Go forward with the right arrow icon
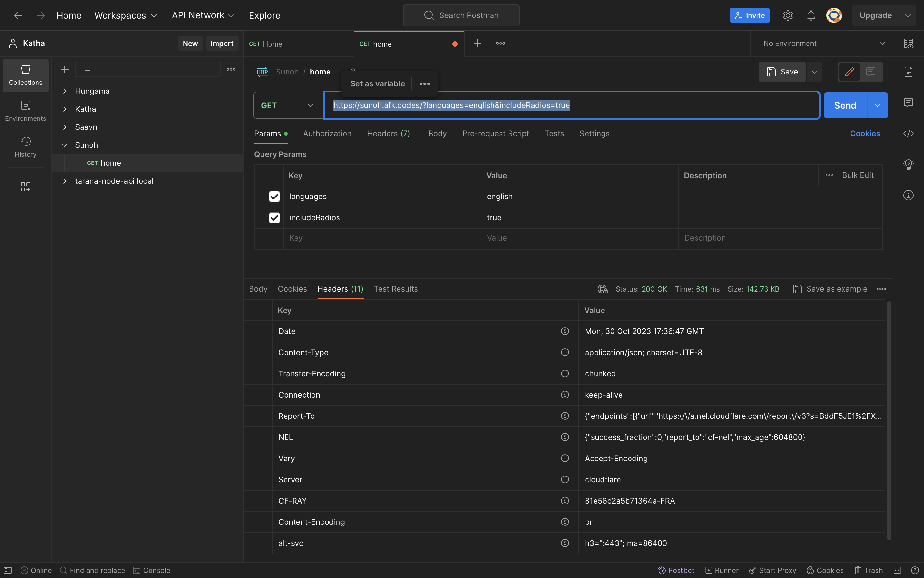The width and height of the screenshot is (924, 578). [x=40, y=15]
